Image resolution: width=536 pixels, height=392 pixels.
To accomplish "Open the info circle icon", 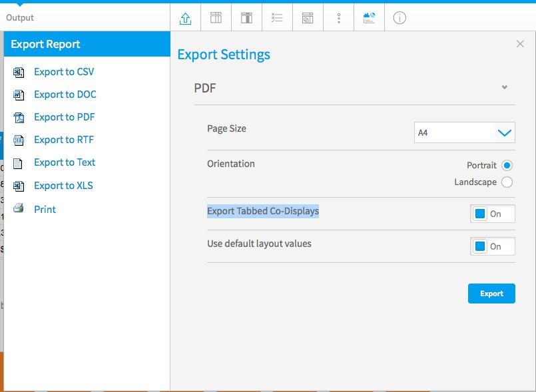I will [x=400, y=18].
